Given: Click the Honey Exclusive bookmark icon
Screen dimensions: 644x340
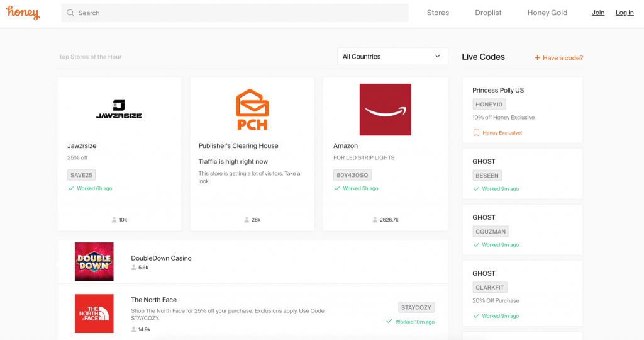Looking at the screenshot, I should pos(477,133).
